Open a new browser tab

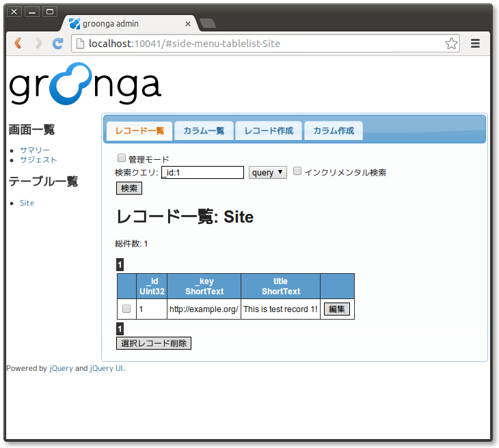pyautogui.click(x=208, y=24)
